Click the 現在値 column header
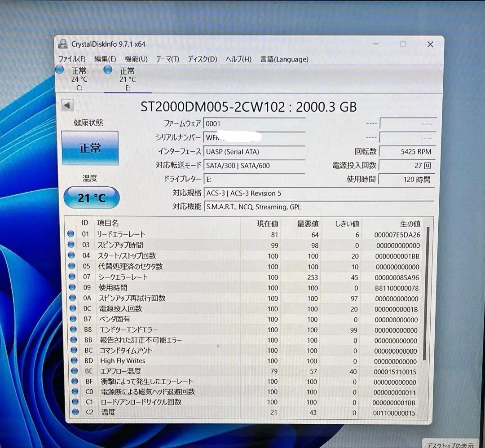485x448 pixels. tap(268, 224)
